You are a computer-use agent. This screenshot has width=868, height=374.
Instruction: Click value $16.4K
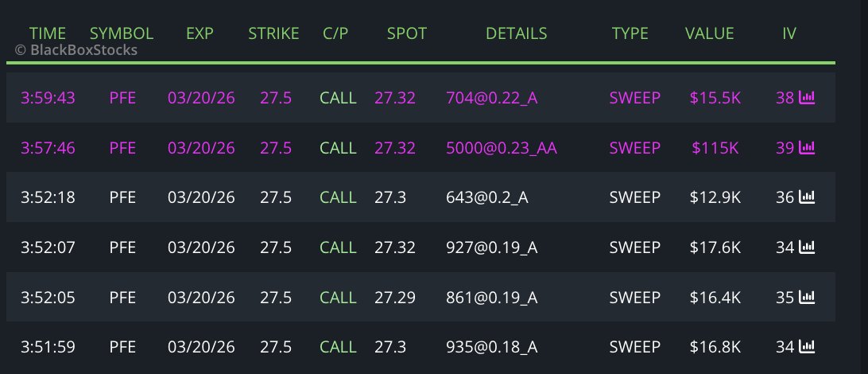[715, 298]
